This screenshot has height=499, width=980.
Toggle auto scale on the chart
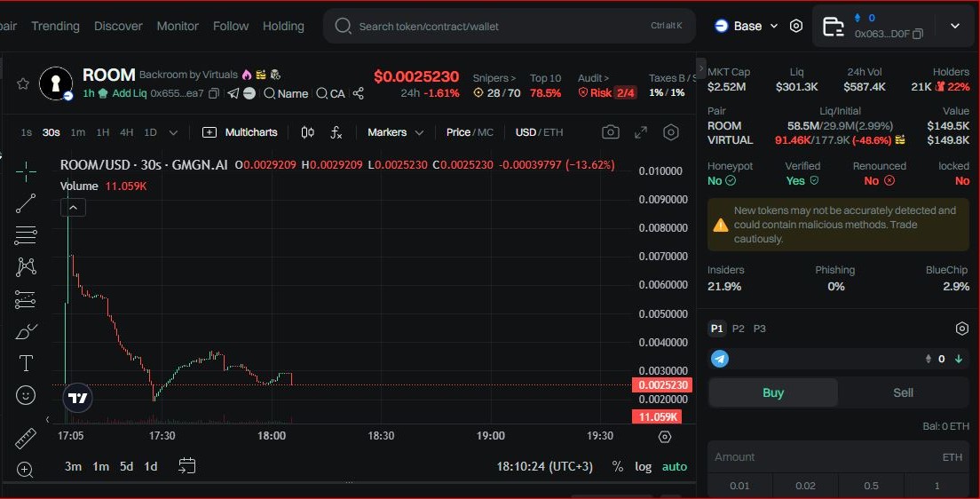pos(675,466)
